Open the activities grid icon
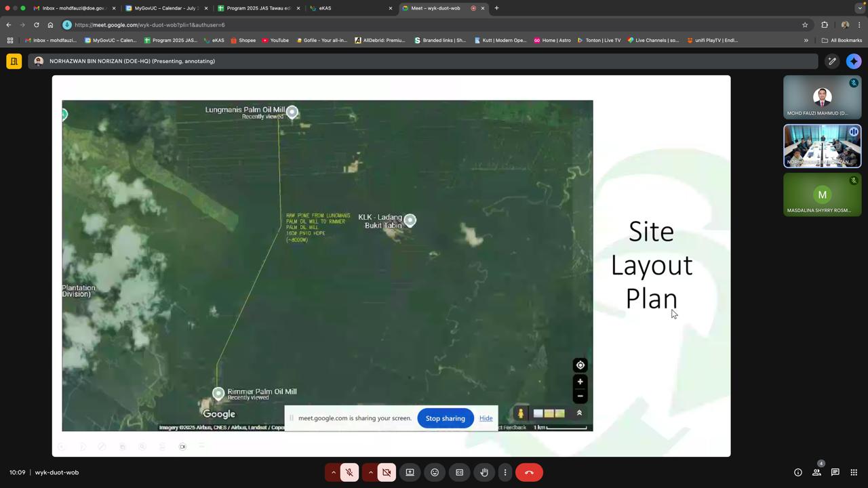 (854, 472)
